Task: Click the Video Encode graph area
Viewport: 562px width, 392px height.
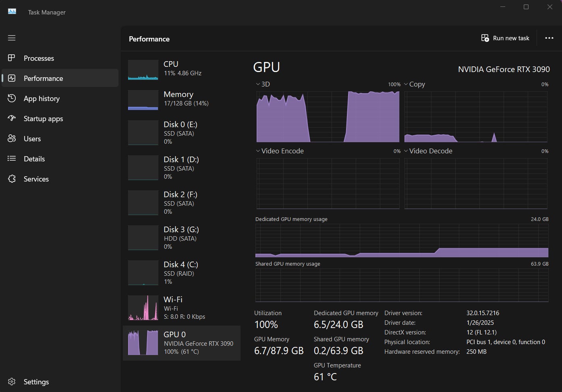Action: coord(328,184)
